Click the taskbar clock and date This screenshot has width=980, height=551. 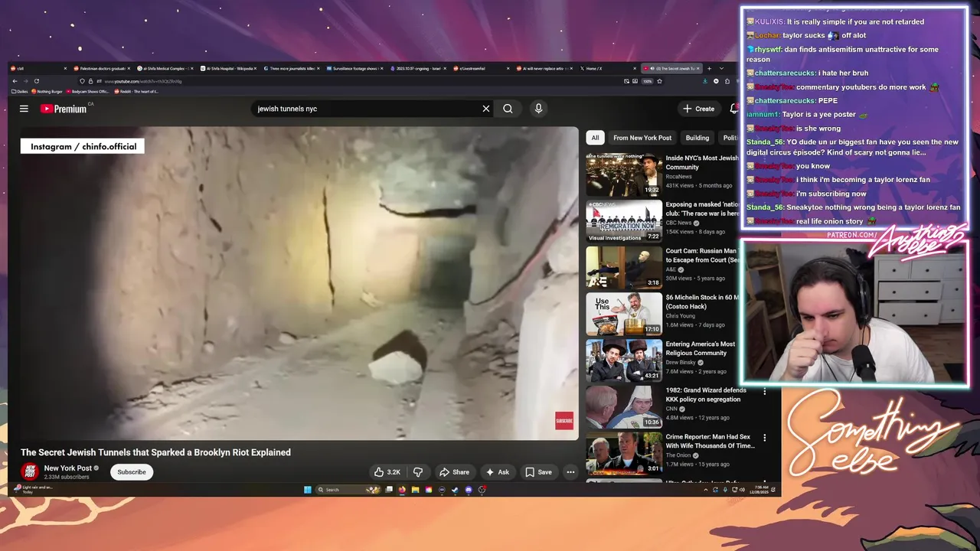click(759, 490)
